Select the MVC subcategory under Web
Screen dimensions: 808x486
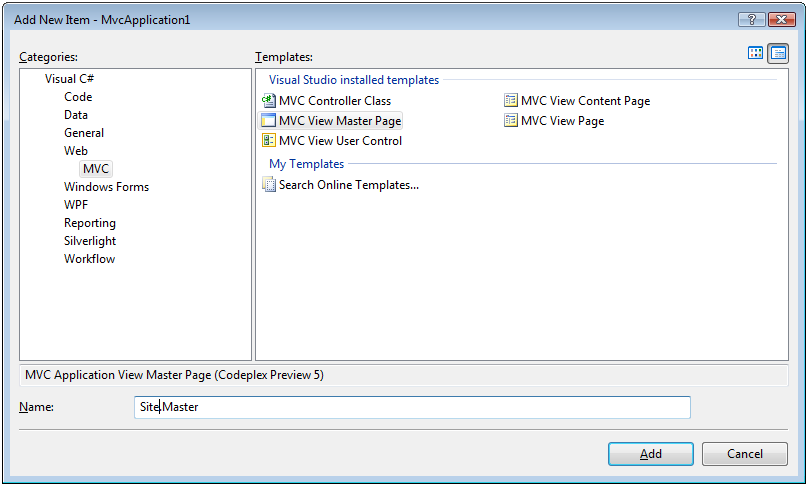coord(96,169)
